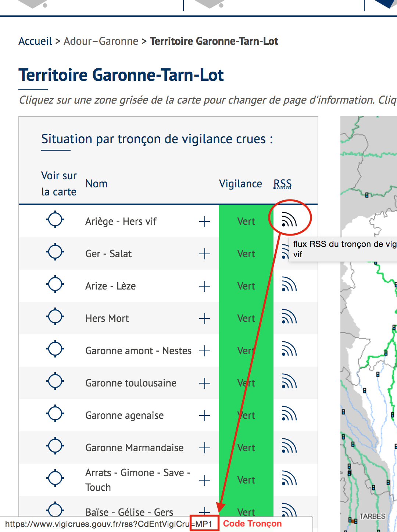
Task: Click TARBES label on the map
Action: pos(372,516)
